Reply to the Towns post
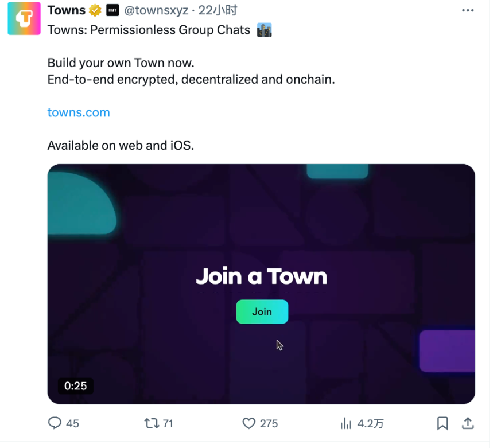Viewport: 501px width, 448px height. (x=55, y=423)
